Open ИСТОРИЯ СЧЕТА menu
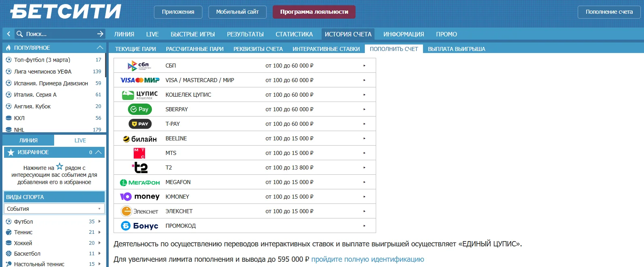The height and width of the screenshot is (267, 644). coord(348,34)
